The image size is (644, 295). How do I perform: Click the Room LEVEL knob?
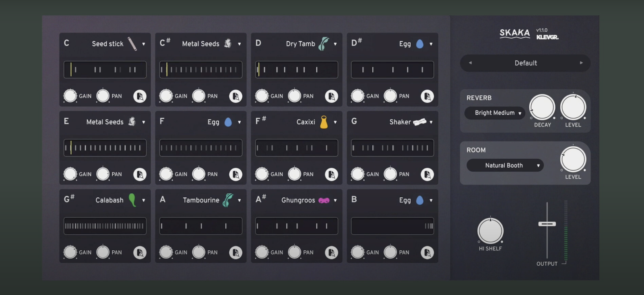point(573,159)
